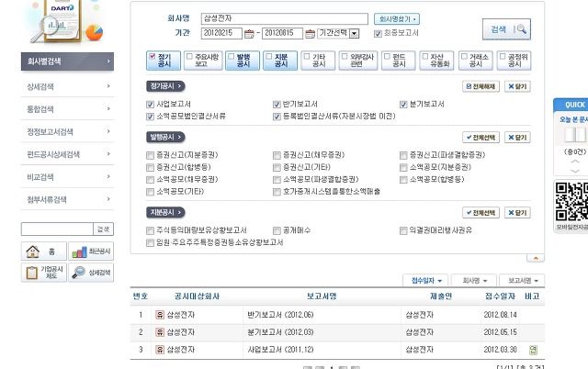Click the 유 badge in row 3
Viewport: 588px width, 369px height.
pyautogui.click(x=160, y=350)
